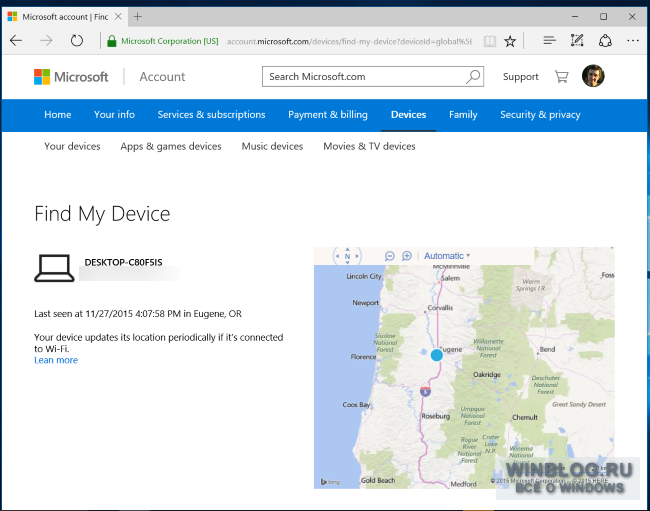Refresh the page with the reload icon

click(77, 41)
